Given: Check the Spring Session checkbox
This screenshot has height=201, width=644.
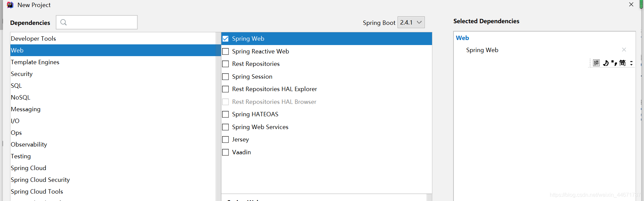Looking at the screenshot, I should 225,77.
